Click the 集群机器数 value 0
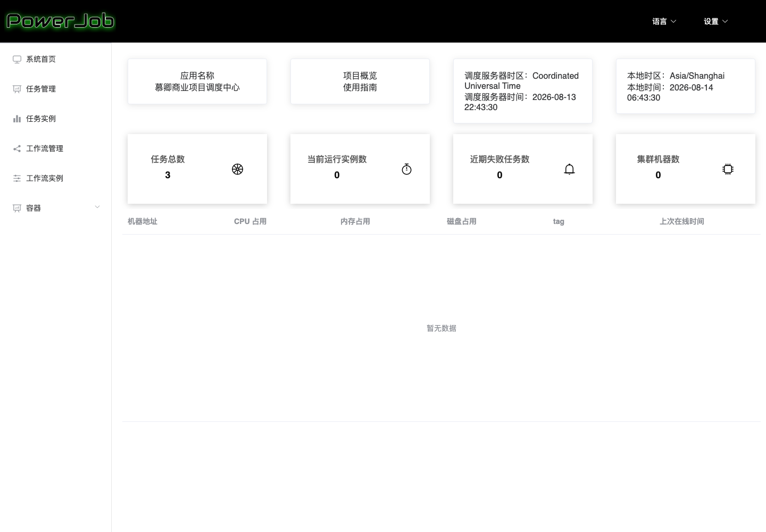This screenshot has height=532, width=766. 658,175
